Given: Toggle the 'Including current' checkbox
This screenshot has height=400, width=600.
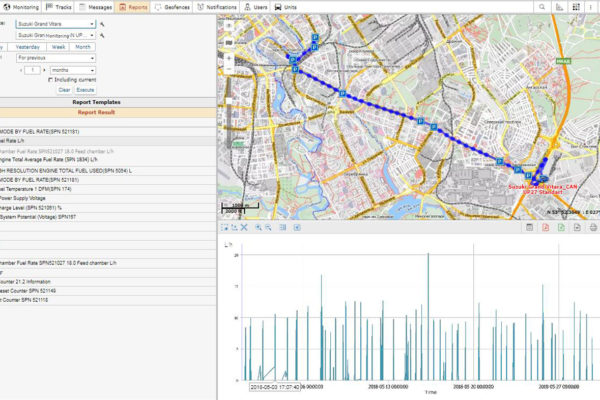Looking at the screenshot, I should 50,79.
